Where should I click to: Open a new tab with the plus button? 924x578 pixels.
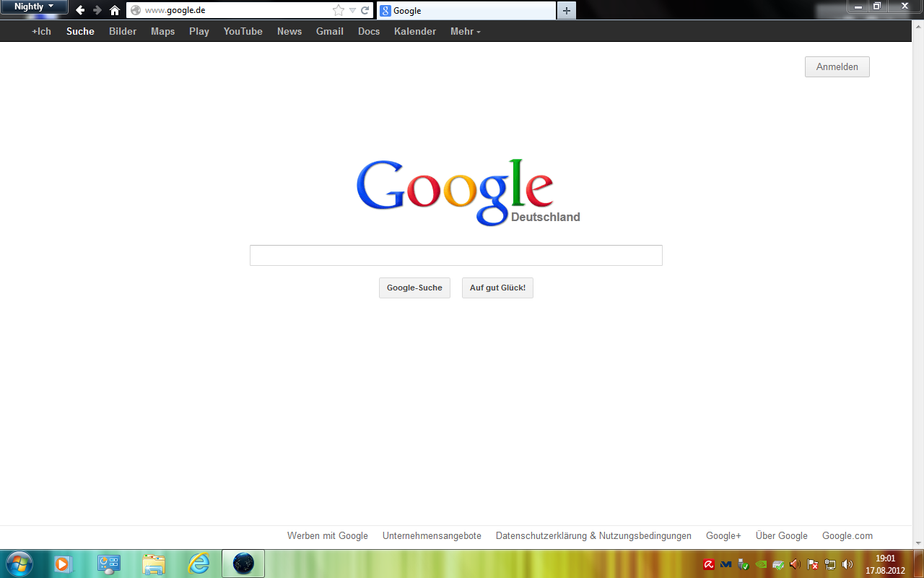(567, 11)
